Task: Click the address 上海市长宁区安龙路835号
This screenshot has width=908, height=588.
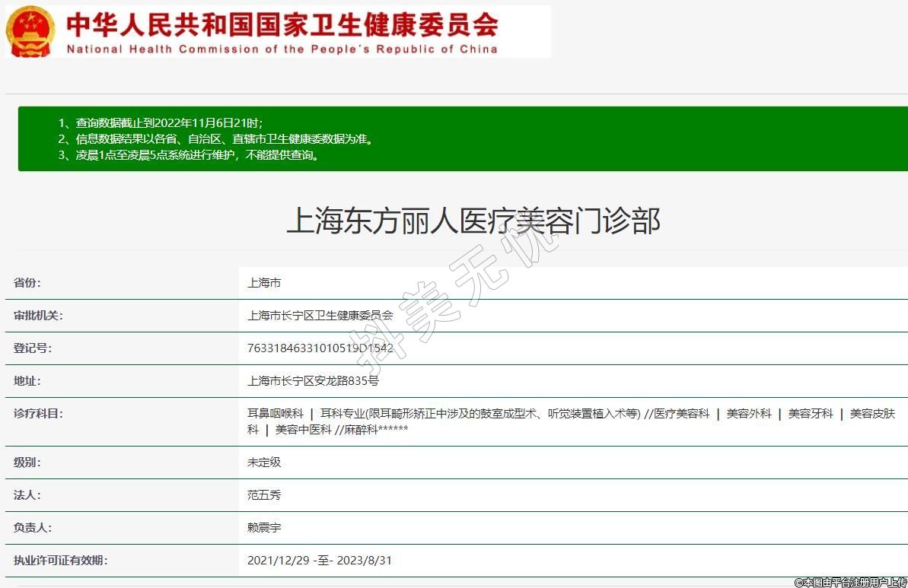Action: coord(313,381)
